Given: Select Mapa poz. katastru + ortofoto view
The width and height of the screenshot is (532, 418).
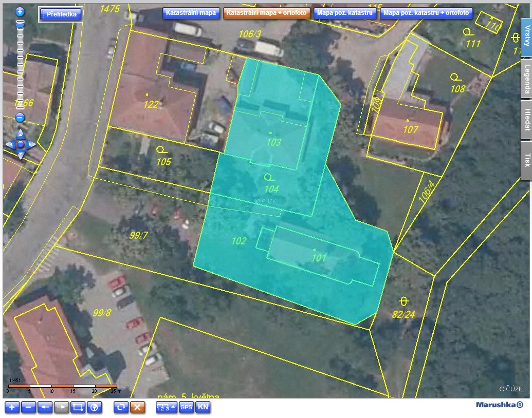Looking at the screenshot, I should 426,13.
